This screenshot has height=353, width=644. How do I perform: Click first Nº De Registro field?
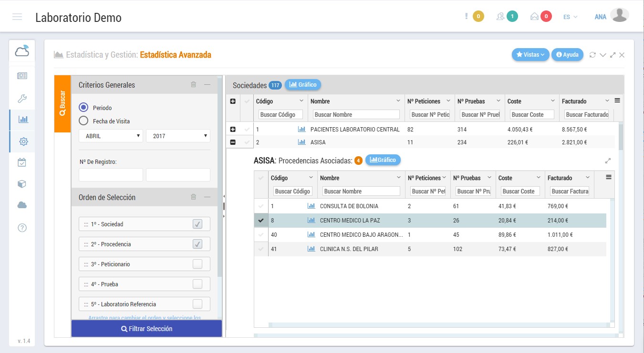point(111,175)
